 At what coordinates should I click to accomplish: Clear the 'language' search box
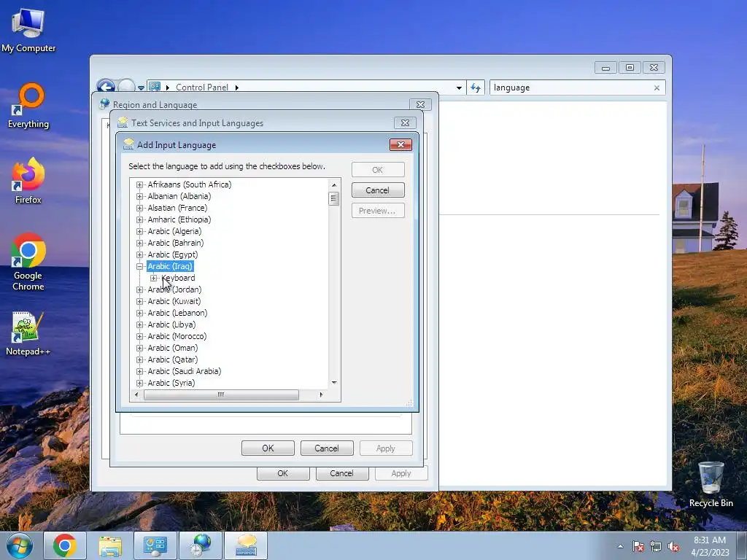tap(657, 87)
